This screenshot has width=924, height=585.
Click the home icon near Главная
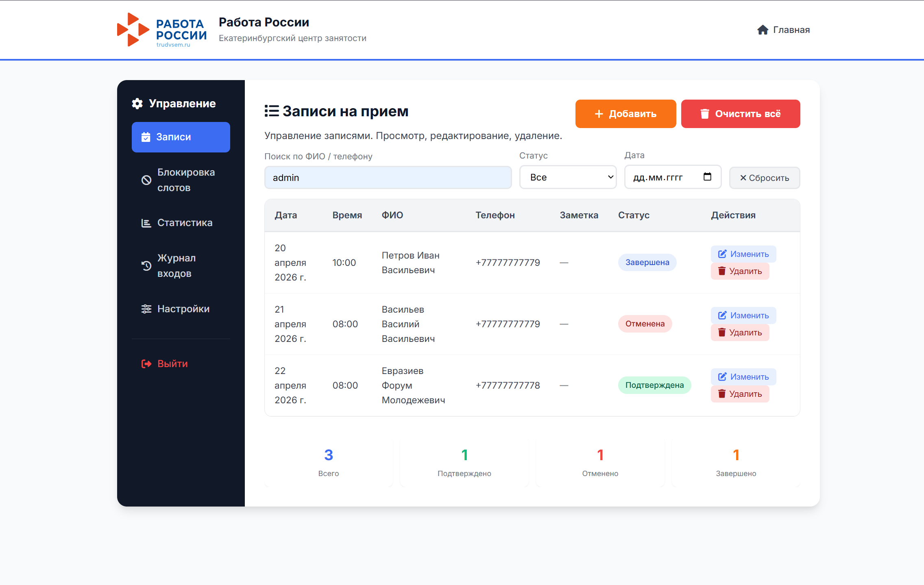click(763, 30)
